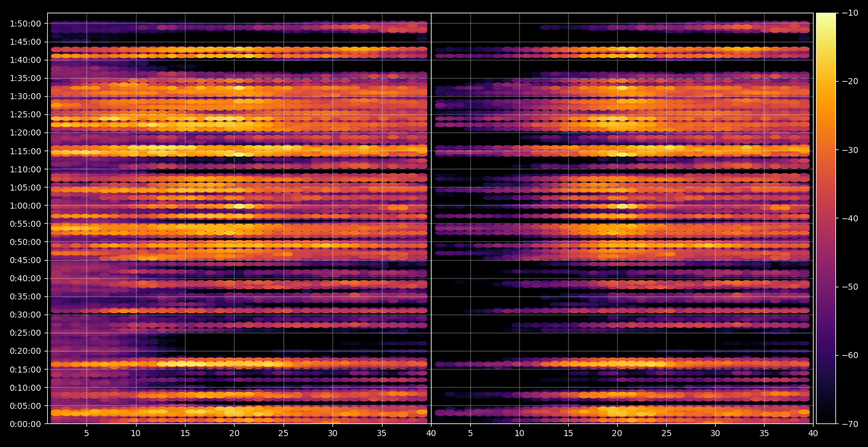Click x-axis tick 35 of the right plot
Viewport: 868px width, 447px height.
pyautogui.click(x=764, y=434)
